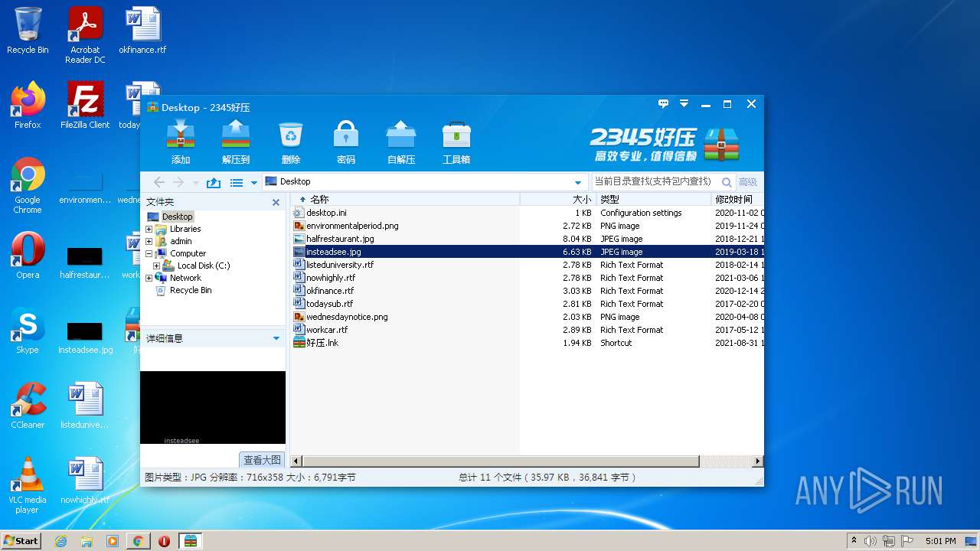Collapse the Computer tree node

(149, 253)
